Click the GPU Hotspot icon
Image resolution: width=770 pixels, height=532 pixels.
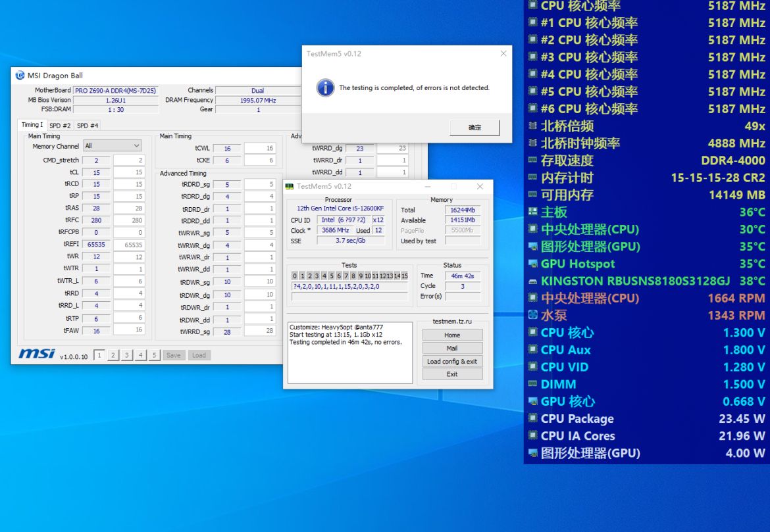(x=532, y=264)
